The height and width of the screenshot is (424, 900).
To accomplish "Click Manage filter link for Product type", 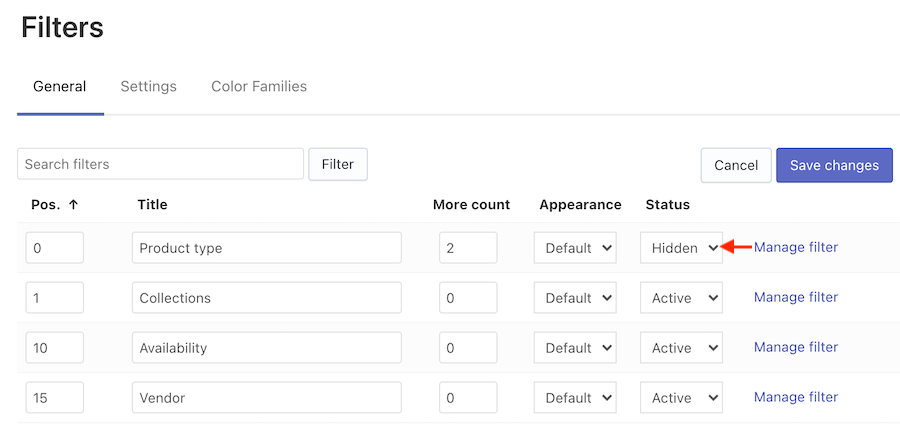I will (x=796, y=247).
